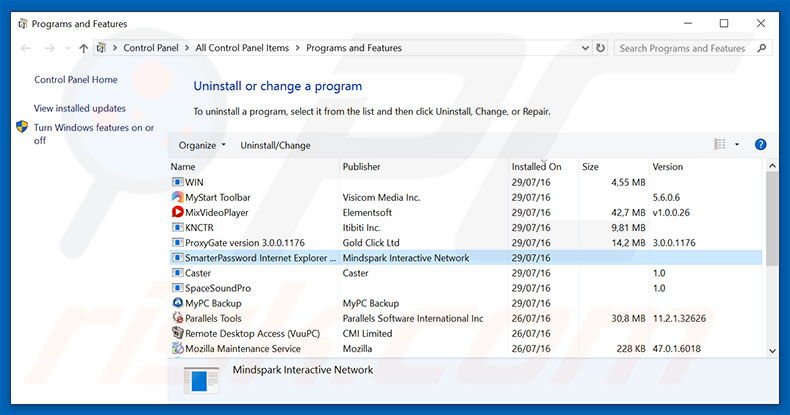The width and height of the screenshot is (790, 415).
Task: Click the SmarterPassword Internet Explorer row icon
Action: 177,257
